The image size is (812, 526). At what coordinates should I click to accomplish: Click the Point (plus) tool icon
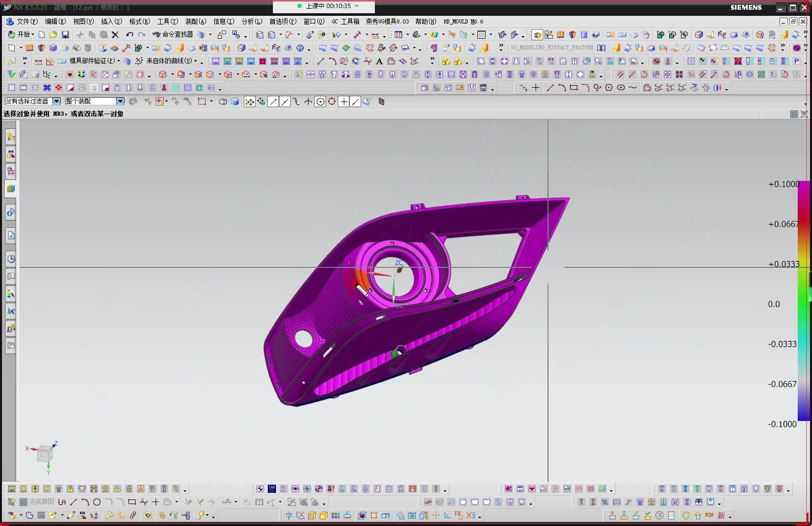[536, 88]
